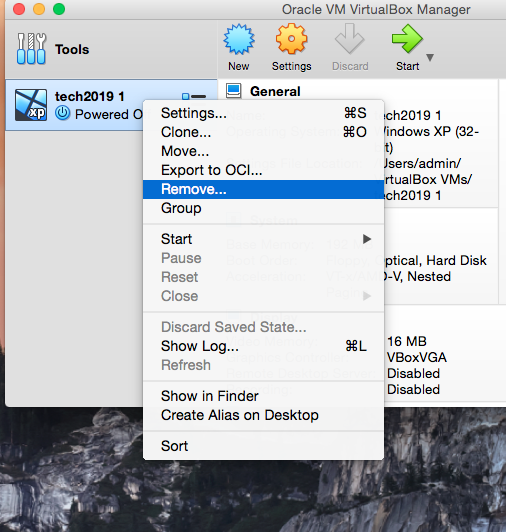
Task: Click Reset in the context menu
Action: 263,277
